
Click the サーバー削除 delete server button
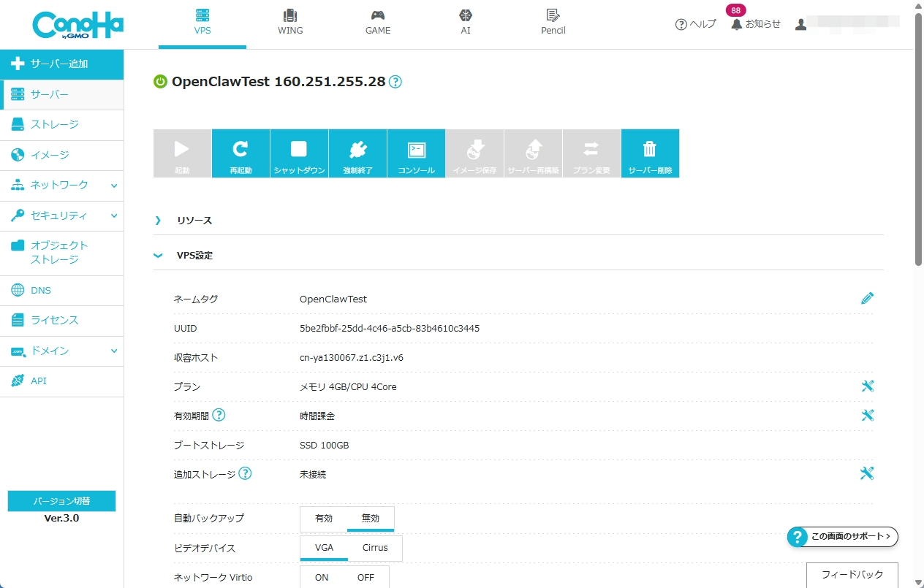(x=650, y=153)
